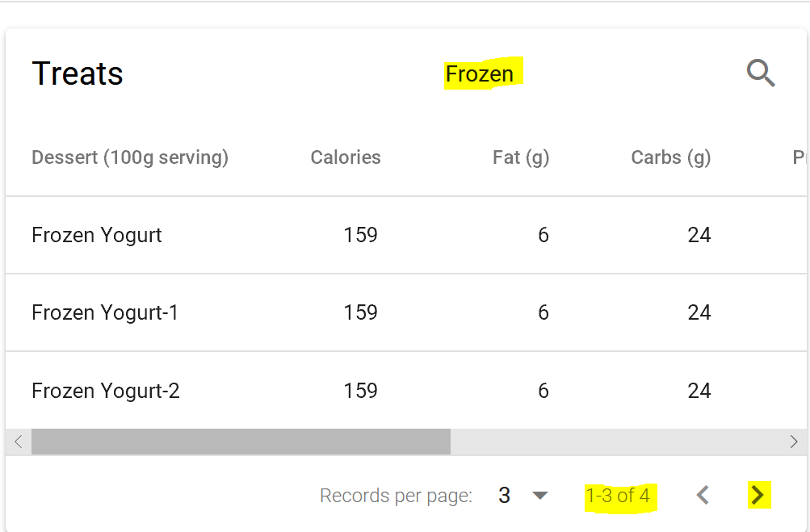The width and height of the screenshot is (810, 532).
Task: Sort by Fat (g) column header
Action: pyautogui.click(x=521, y=157)
